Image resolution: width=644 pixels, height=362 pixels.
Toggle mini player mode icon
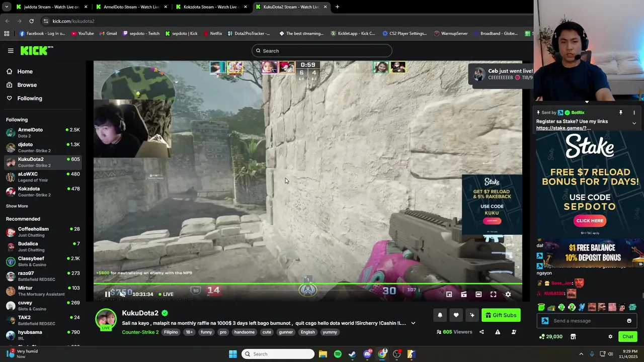click(449, 294)
